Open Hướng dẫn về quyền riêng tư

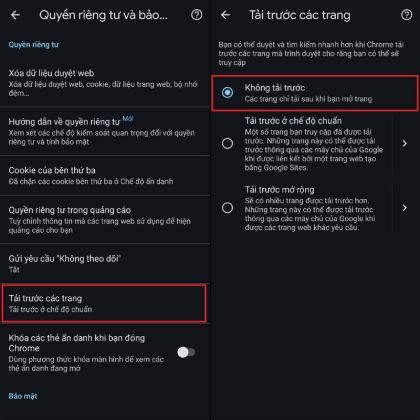[105, 131]
